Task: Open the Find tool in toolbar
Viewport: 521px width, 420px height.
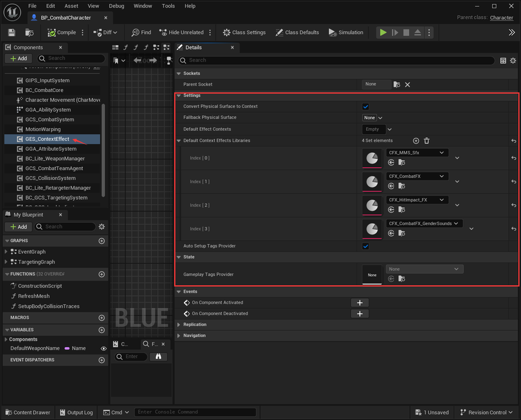Action: tap(141, 32)
